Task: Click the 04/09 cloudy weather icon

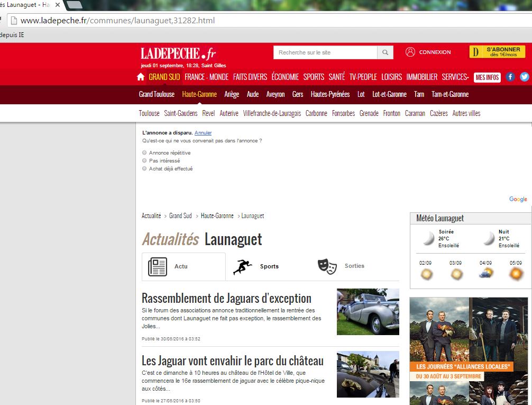Action: 486,273
